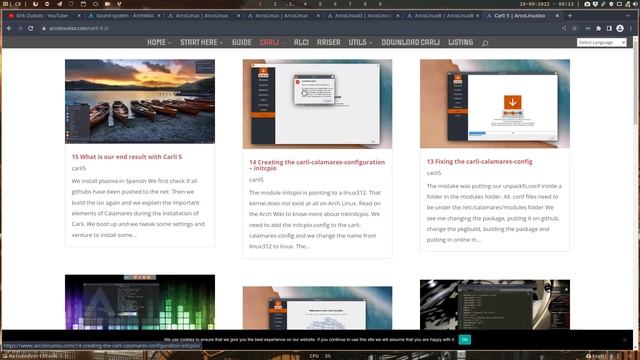Close the Carli 5 tab
The width and height of the screenshot is (640, 360).
point(557,16)
